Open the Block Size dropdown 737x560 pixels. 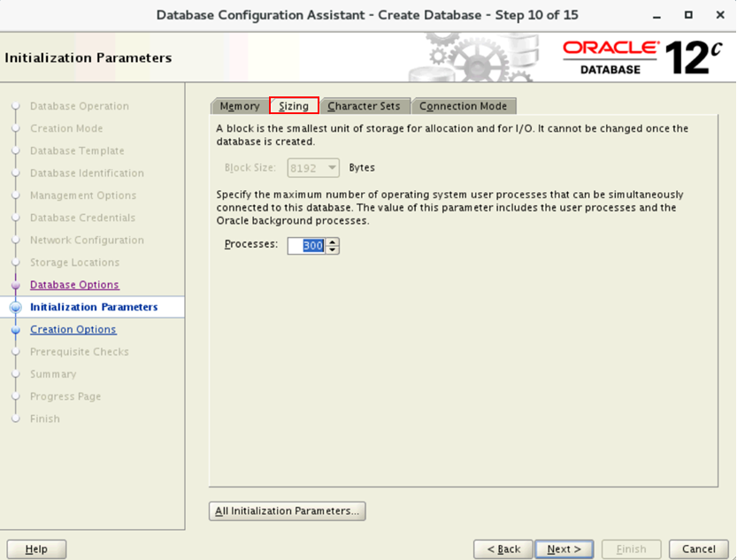click(313, 168)
